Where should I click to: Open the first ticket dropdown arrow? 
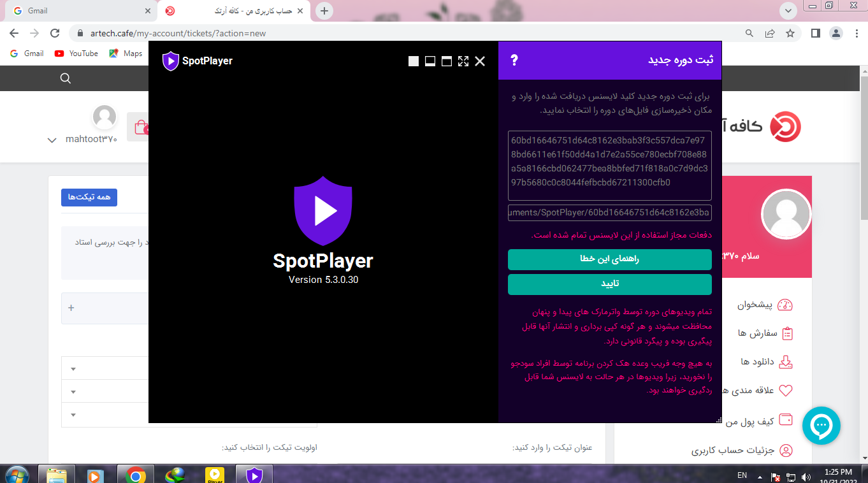click(x=73, y=369)
